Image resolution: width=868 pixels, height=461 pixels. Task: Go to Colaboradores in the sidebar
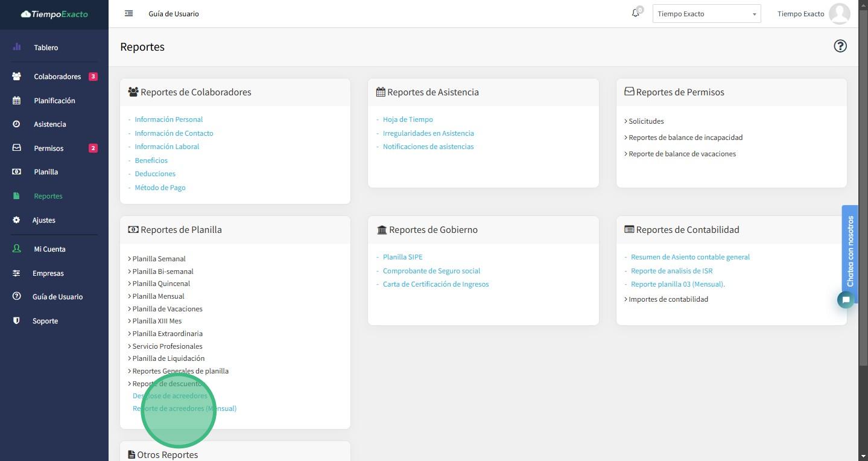[x=57, y=77]
